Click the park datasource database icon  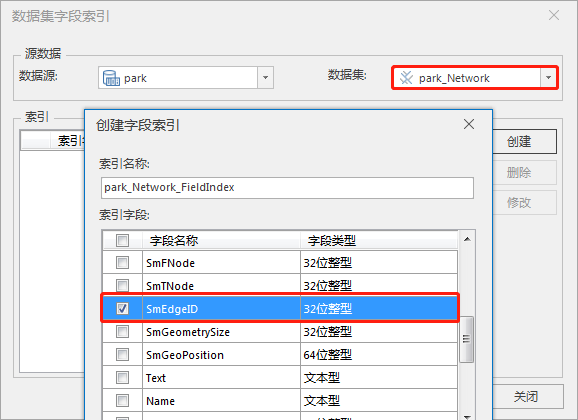coord(111,78)
